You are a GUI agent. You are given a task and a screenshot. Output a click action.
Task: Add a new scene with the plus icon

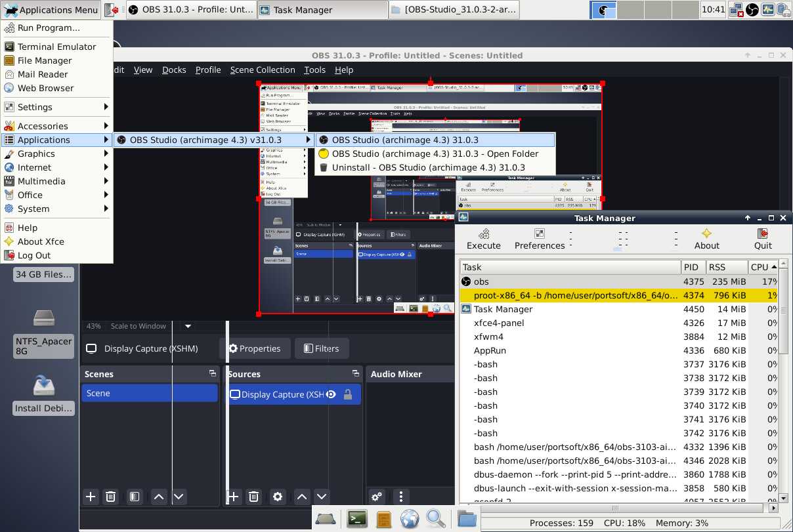click(91, 497)
